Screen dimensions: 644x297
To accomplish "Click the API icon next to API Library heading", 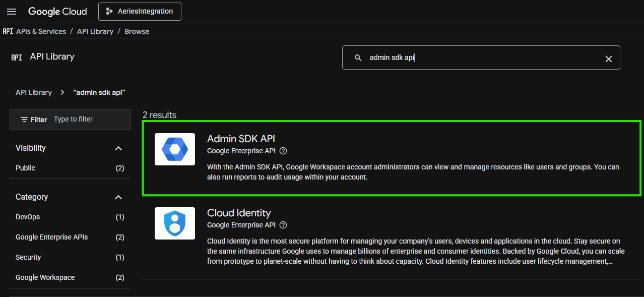I will [x=17, y=57].
